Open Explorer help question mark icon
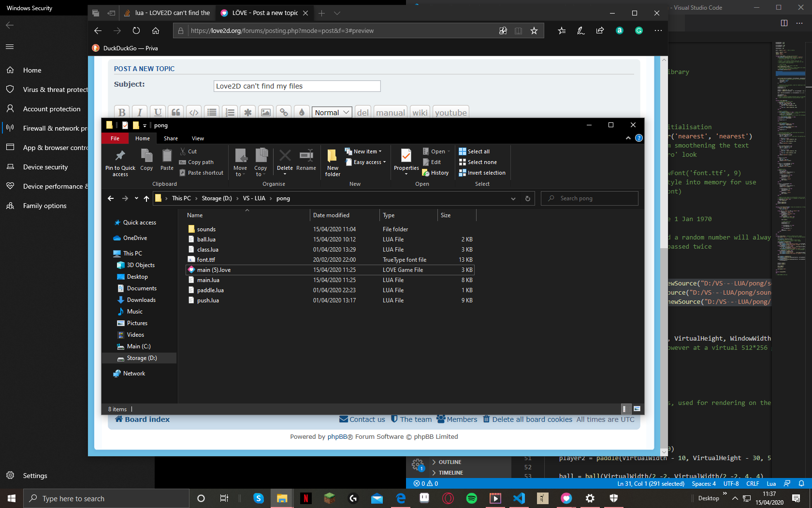This screenshot has height=508, width=812. coord(638,138)
